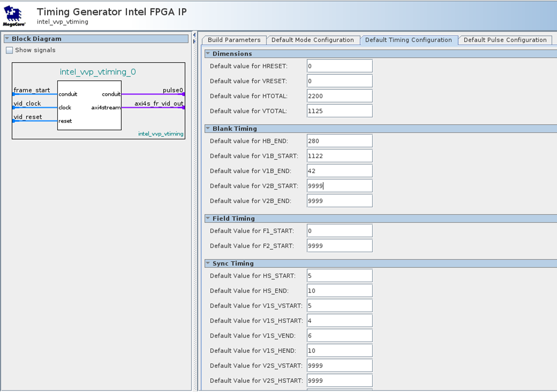Open Default Mode Configuration tab
The width and height of the screenshot is (557, 392).
312,40
